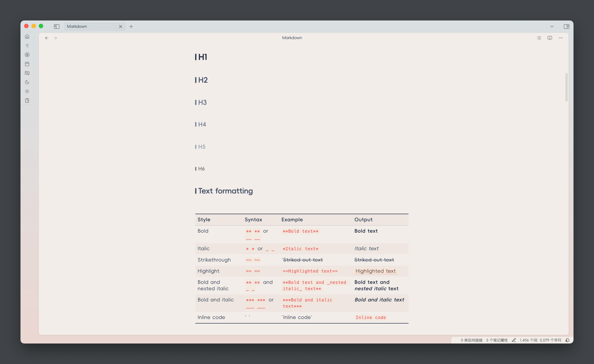Click the H1 heading
This screenshot has height=364, width=594.
coord(202,57)
